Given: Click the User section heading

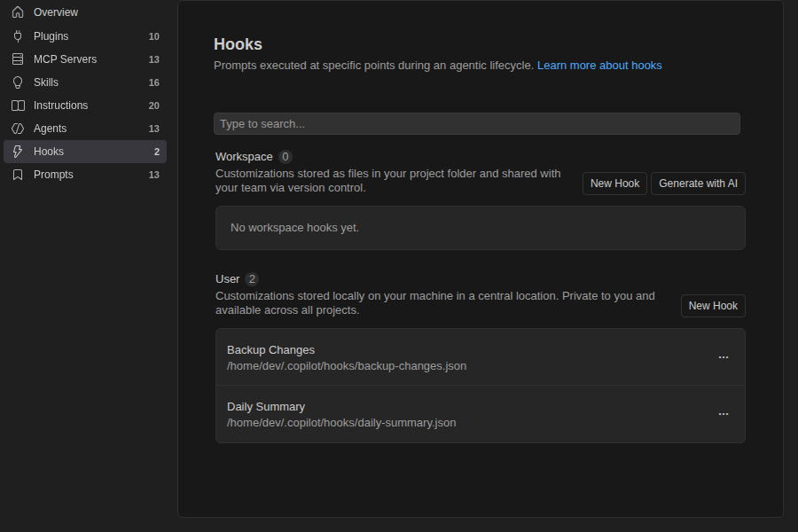Looking at the screenshot, I should [227, 279].
